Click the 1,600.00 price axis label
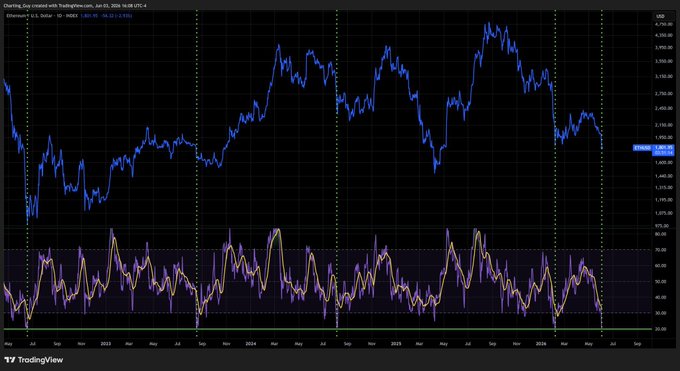Image resolution: width=680 pixels, height=371 pixels. [664, 163]
